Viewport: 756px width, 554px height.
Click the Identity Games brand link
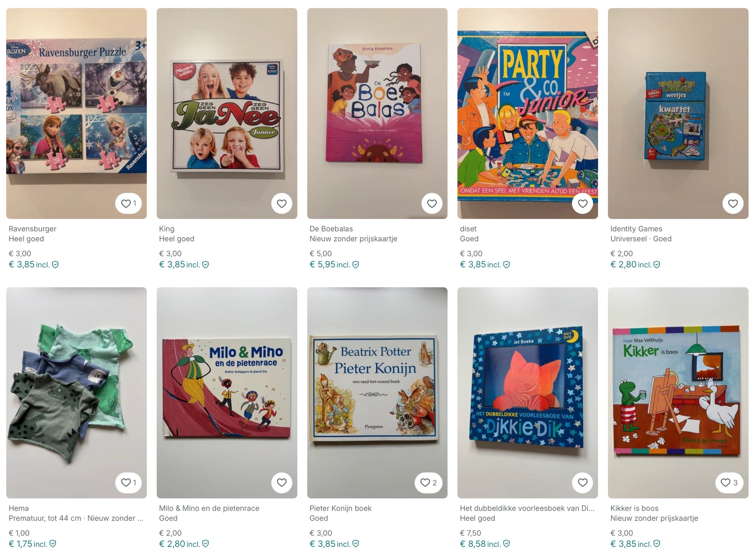tap(636, 229)
